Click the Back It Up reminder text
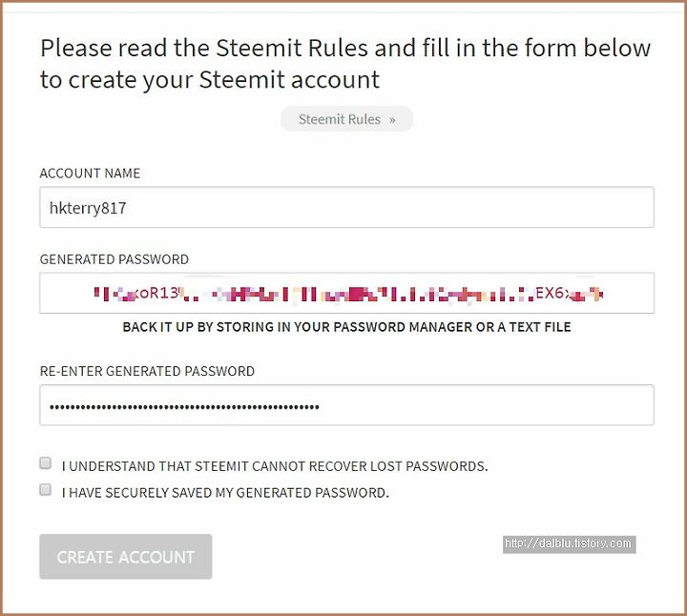687x616 pixels. pos(346,327)
